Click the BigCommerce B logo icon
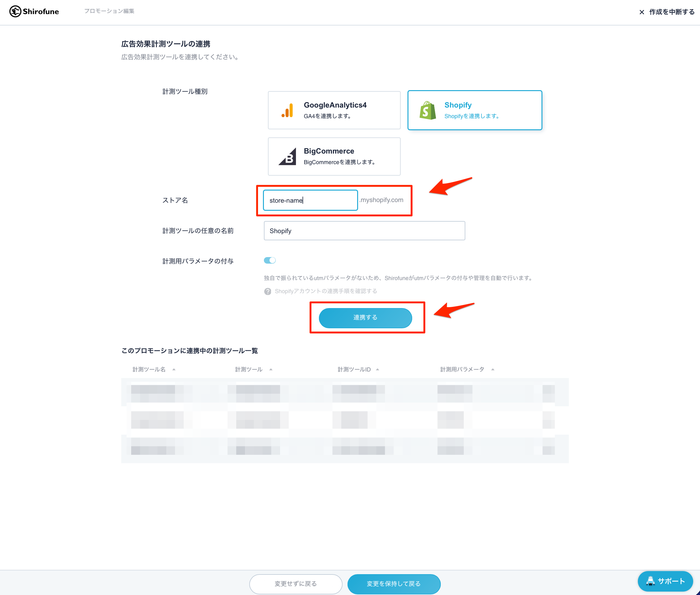The width and height of the screenshot is (700, 595). [x=287, y=156]
